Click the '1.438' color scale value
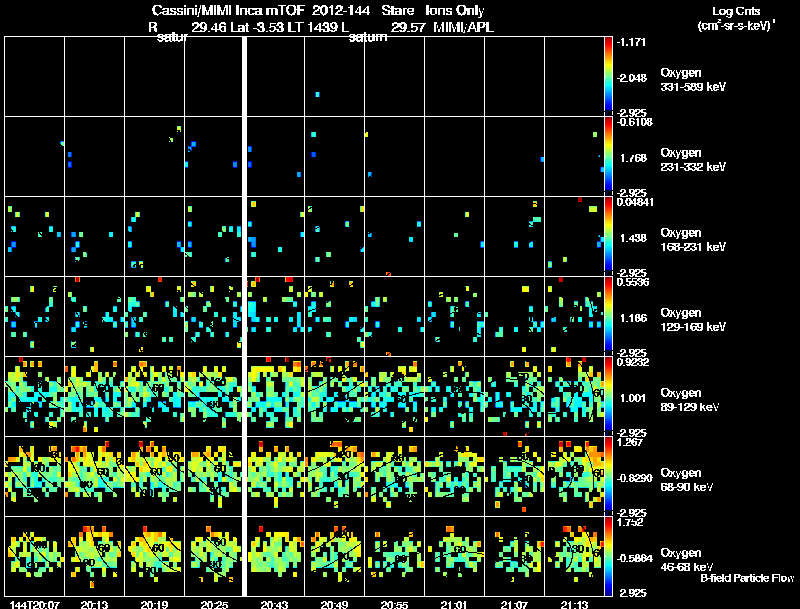 pyautogui.click(x=633, y=238)
